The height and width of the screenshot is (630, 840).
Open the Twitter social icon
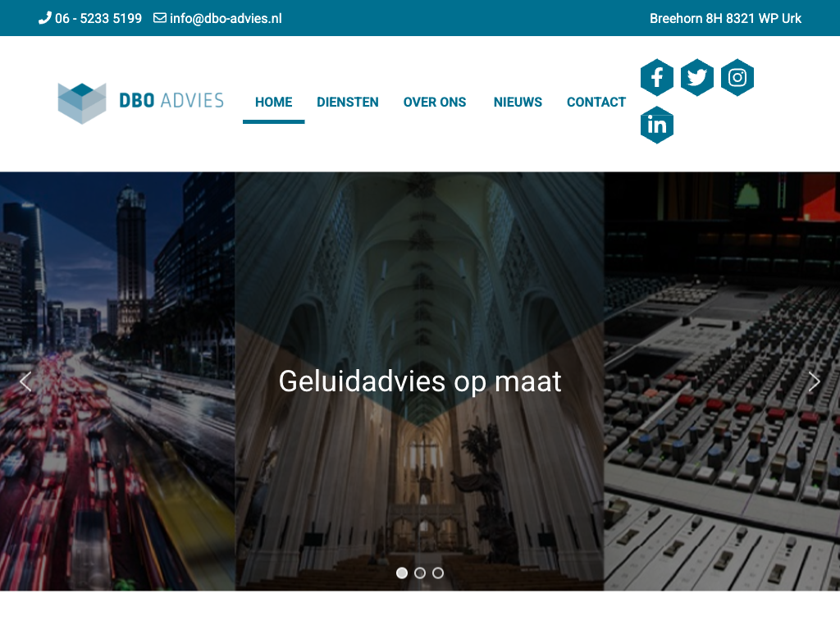(x=697, y=78)
